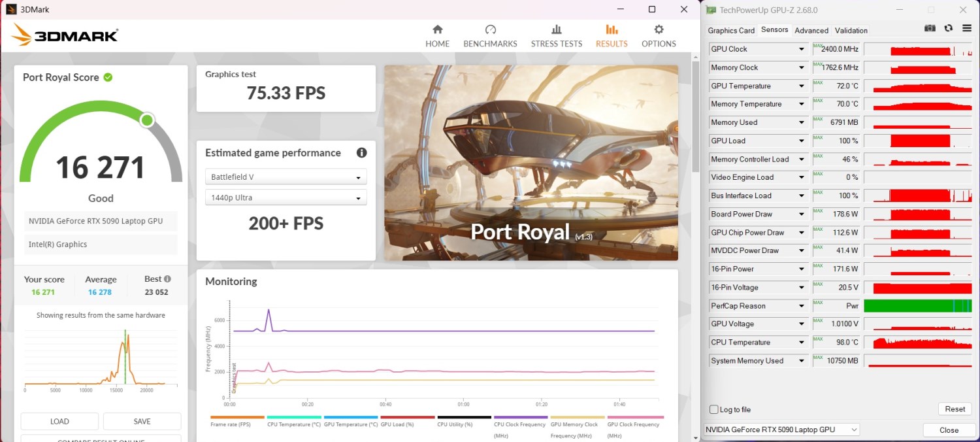Switch to the Graphics Card tab

pos(731,31)
